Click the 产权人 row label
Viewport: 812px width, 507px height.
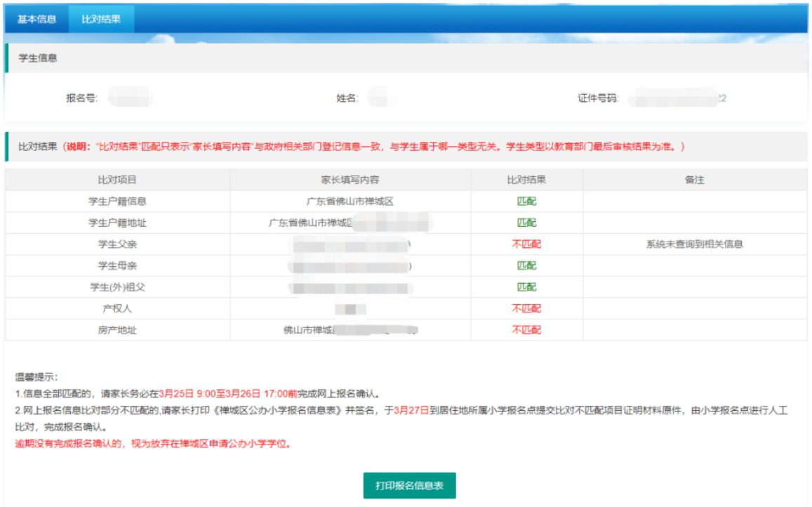point(117,309)
